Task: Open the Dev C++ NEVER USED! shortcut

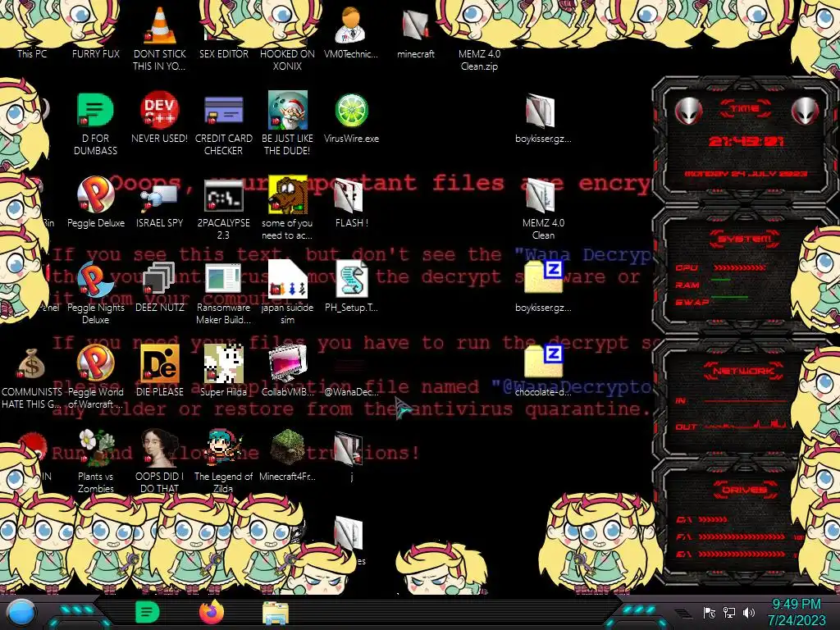Action: 160,116
